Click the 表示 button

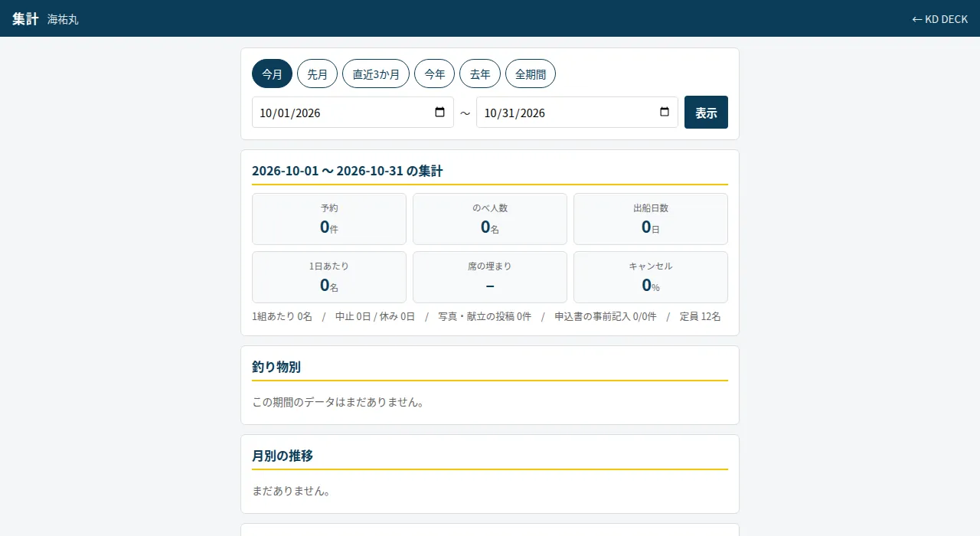706,113
